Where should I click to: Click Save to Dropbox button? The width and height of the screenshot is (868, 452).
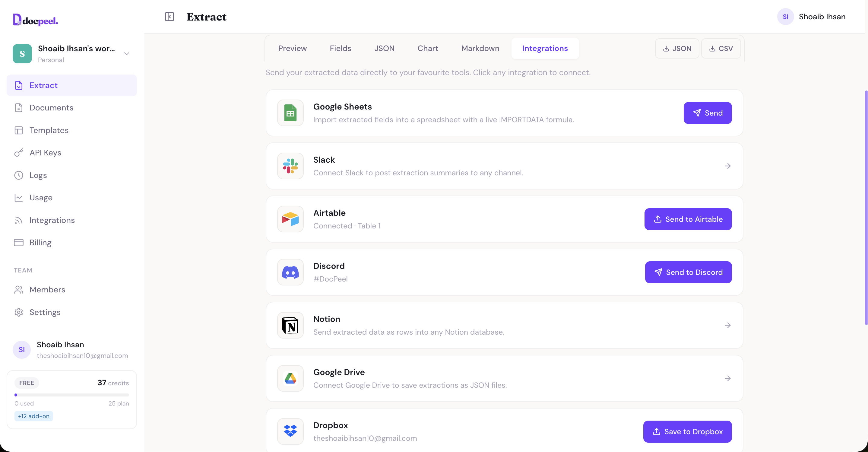[x=687, y=431]
